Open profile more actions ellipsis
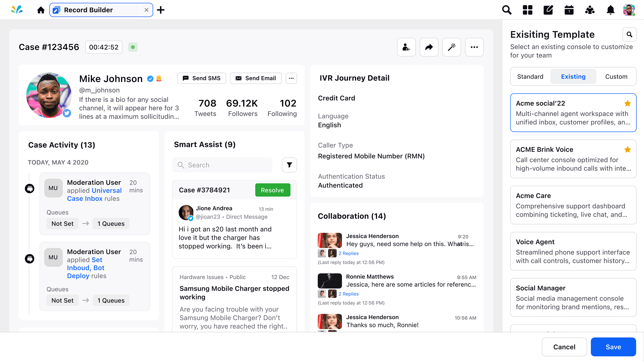Image resolution: width=644 pixels, height=362 pixels. coord(291,78)
